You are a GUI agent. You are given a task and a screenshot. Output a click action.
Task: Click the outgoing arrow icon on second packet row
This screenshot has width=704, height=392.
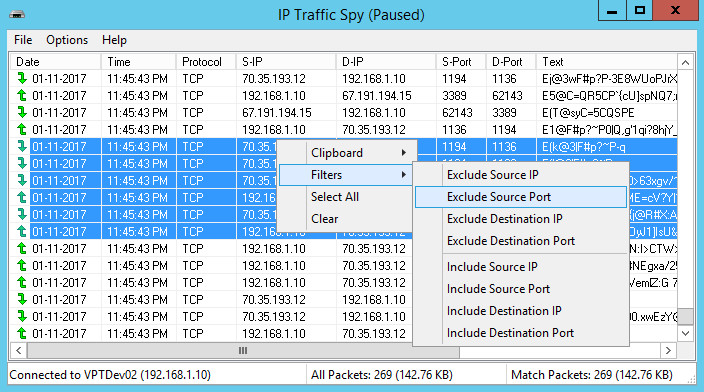(22, 96)
